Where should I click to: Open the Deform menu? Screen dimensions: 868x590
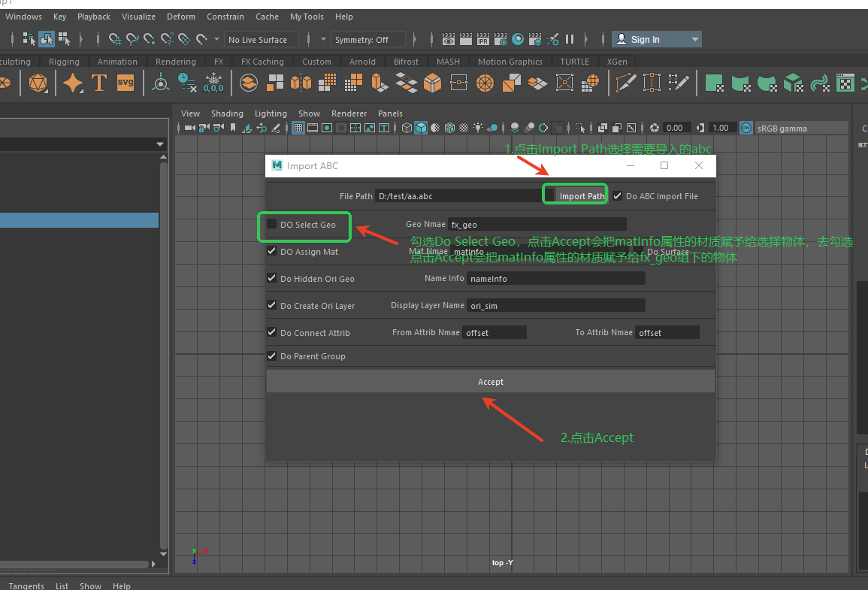coord(181,17)
